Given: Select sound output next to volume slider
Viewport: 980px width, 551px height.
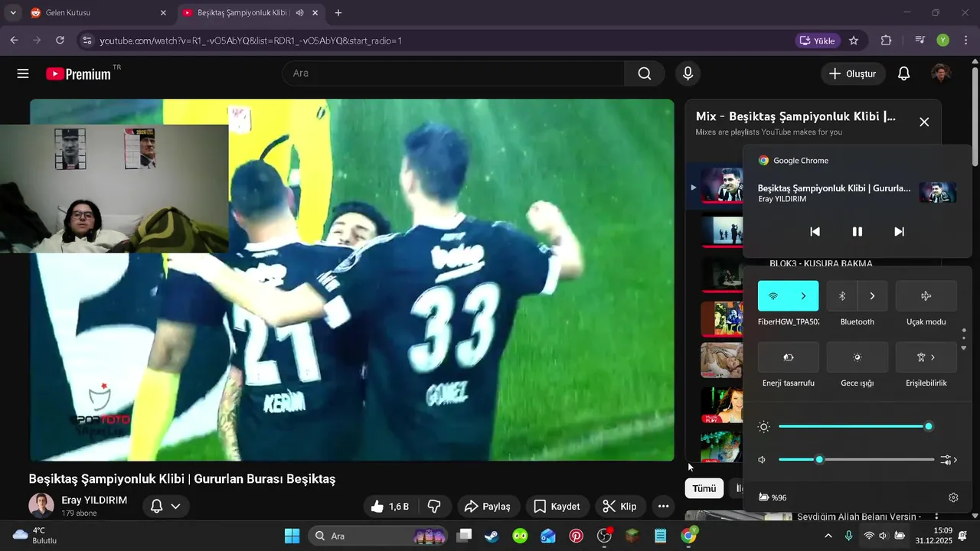Looking at the screenshot, I should (949, 460).
